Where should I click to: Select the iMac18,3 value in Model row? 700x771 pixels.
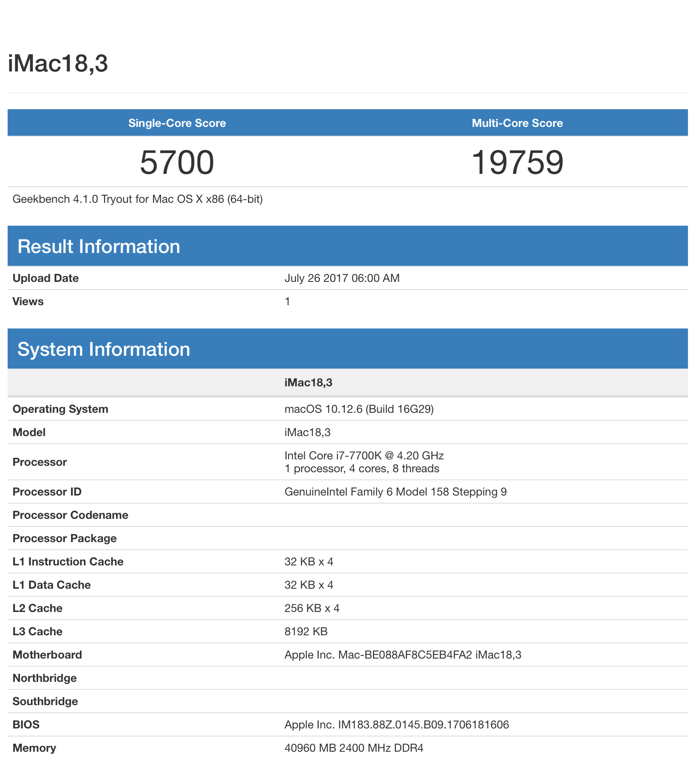[x=307, y=432]
